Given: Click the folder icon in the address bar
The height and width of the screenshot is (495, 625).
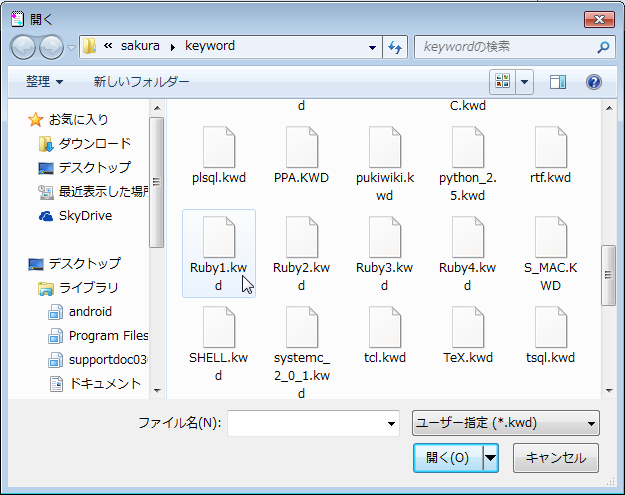Looking at the screenshot, I should pos(89,47).
